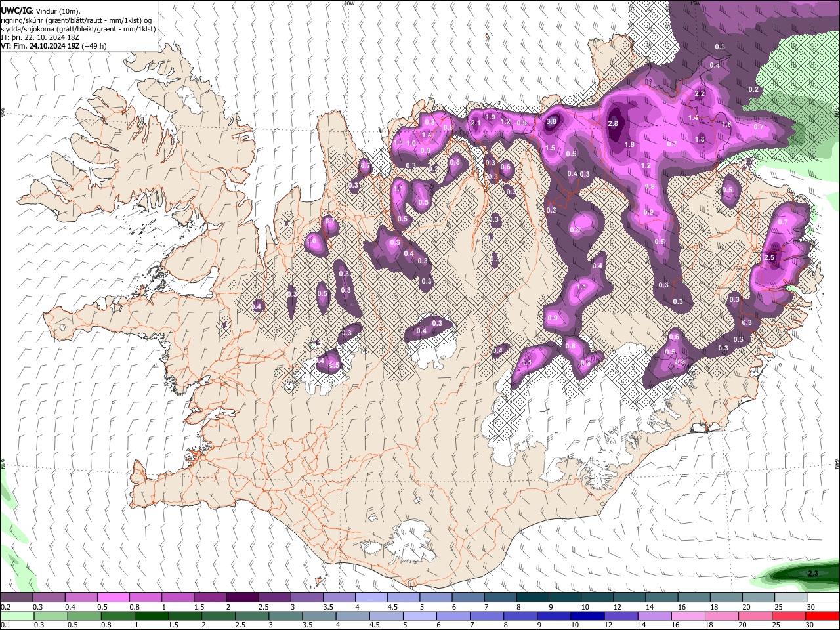This screenshot has width=840, height=630.
Task: Select the 2.8 value in the dark purple core
Action: (614, 123)
